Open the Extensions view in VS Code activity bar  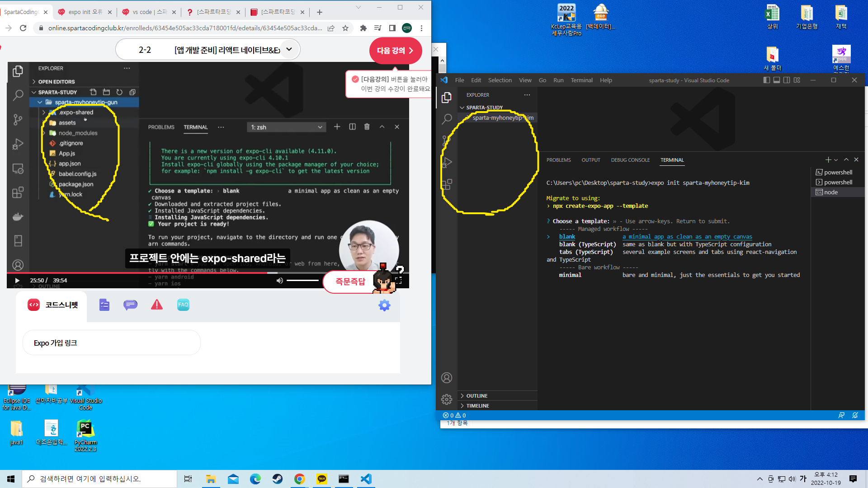447,184
